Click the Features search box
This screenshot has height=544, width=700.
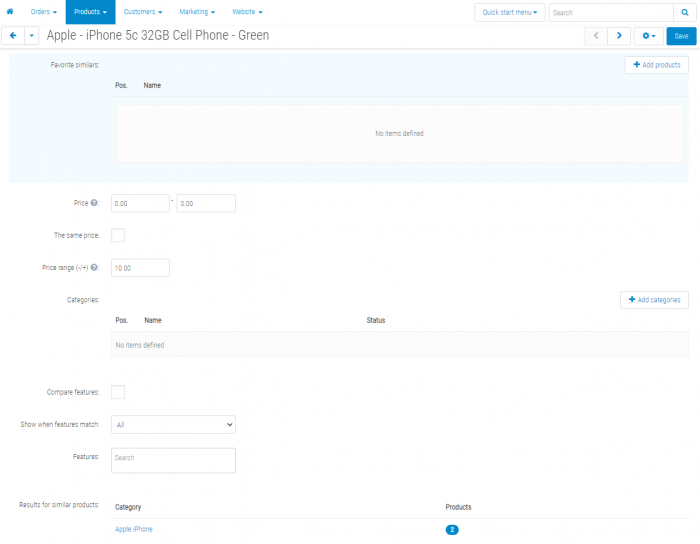tap(173, 460)
